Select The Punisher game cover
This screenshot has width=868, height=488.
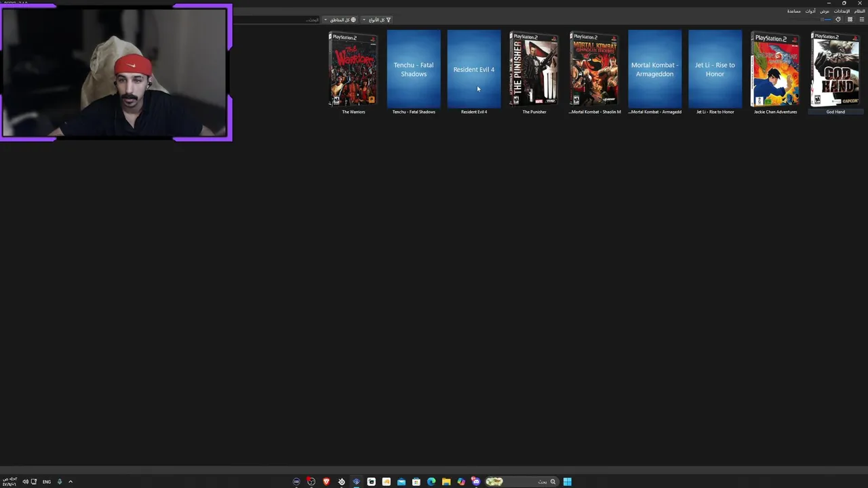(x=534, y=69)
